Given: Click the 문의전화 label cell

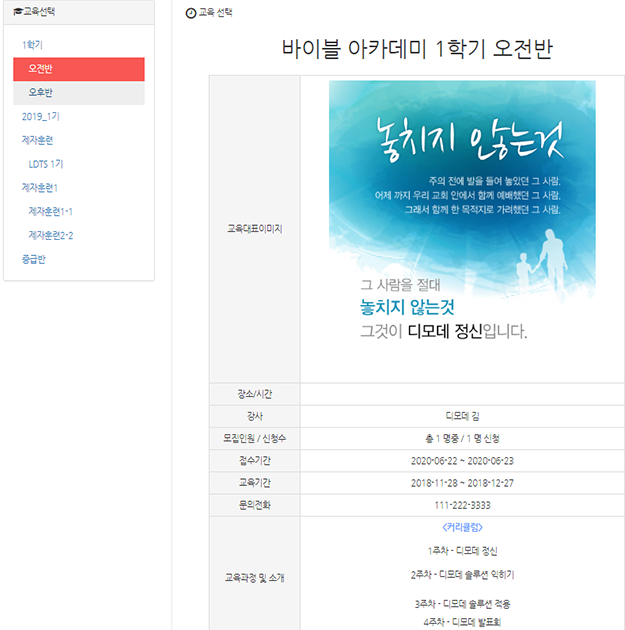Looking at the screenshot, I should pos(255,505).
